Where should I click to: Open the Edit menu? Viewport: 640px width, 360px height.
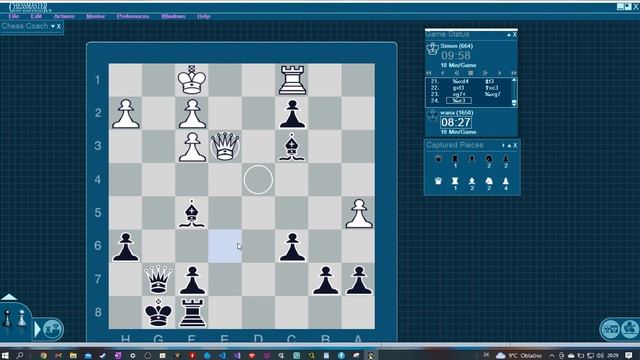coord(36,16)
